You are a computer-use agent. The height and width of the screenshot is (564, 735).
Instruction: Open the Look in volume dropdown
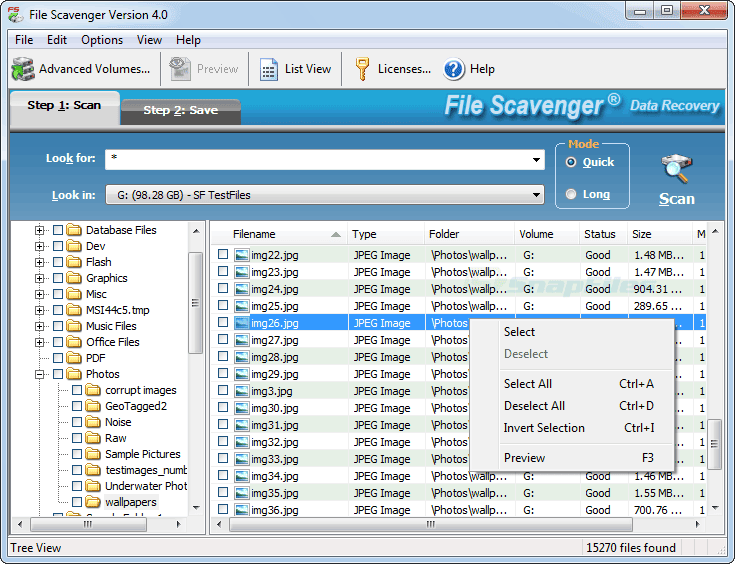point(325,195)
